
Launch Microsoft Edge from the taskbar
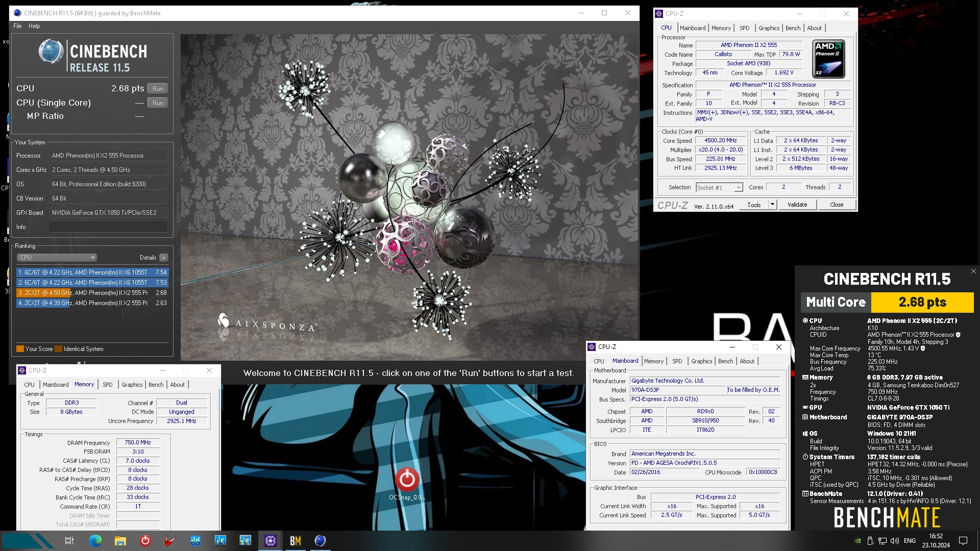pos(95,541)
